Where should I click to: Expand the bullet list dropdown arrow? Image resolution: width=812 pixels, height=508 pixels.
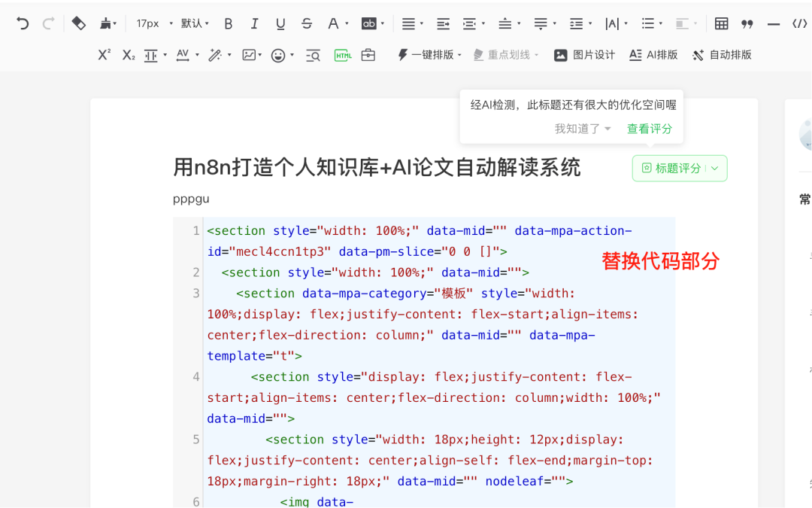coord(661,24)
